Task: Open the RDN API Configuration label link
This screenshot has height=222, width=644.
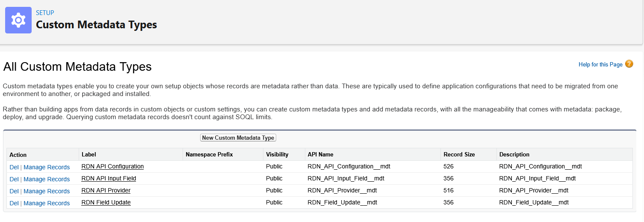Action: 112,166
